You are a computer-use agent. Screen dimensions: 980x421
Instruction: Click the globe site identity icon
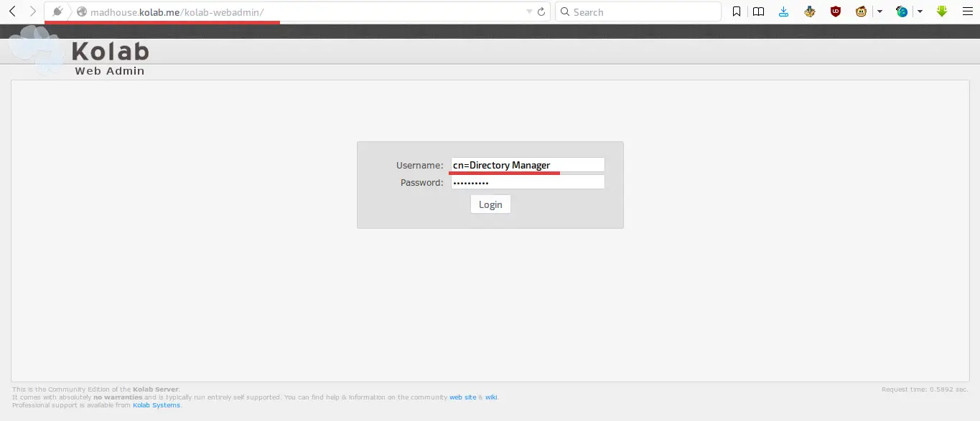tap(82, 12)
